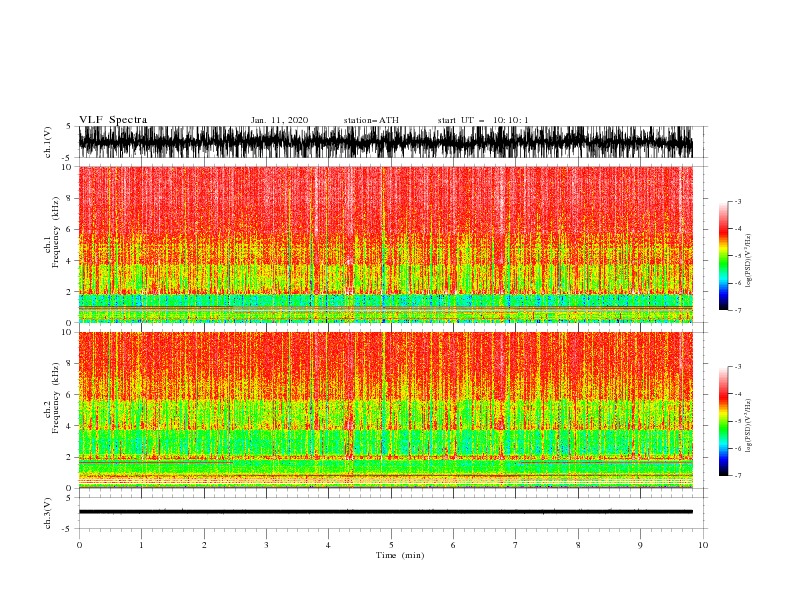
Task: Click the "ch.3(V)" axis label
Action: 48,513
